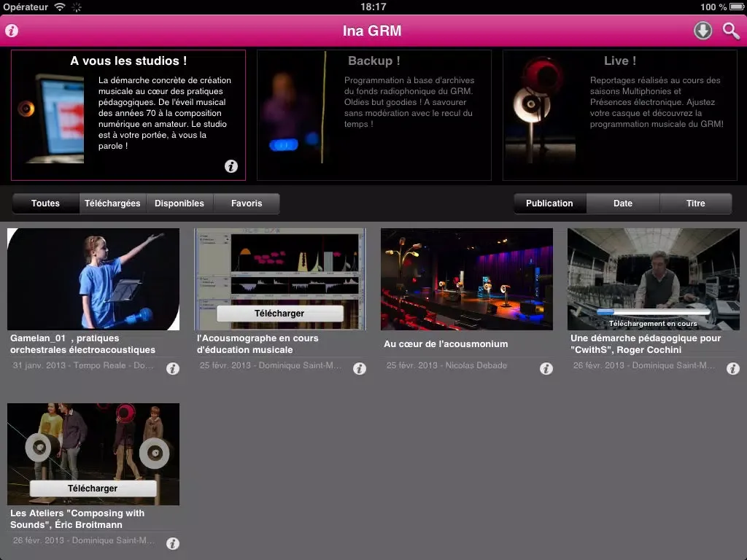Click title Au cœur de l'acousmonium
The image size is (747, 560).
click(446, 344)
